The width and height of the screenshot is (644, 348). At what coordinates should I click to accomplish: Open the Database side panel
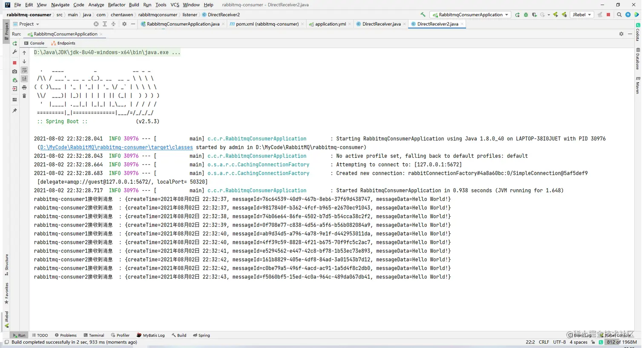(x=638, y=59)
